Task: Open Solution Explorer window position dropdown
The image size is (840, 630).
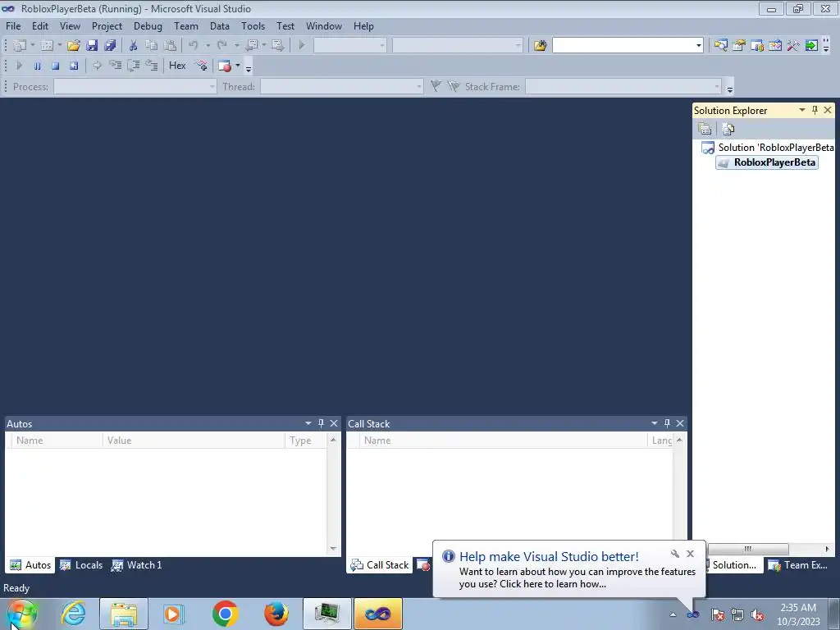Action: (x=802, y=110)
